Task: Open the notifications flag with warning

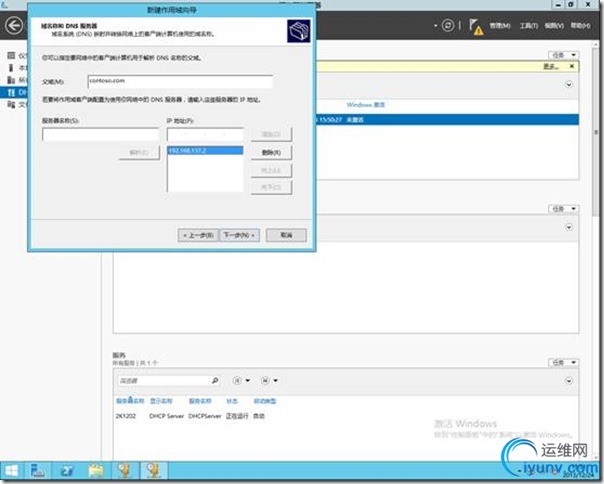Action: [476, 27]
